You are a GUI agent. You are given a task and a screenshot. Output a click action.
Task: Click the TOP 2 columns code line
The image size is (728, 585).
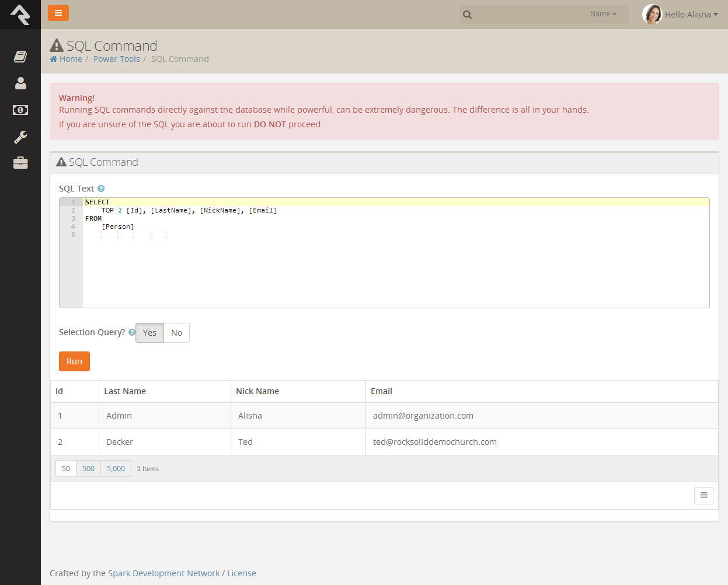click(x=189, y=210)
